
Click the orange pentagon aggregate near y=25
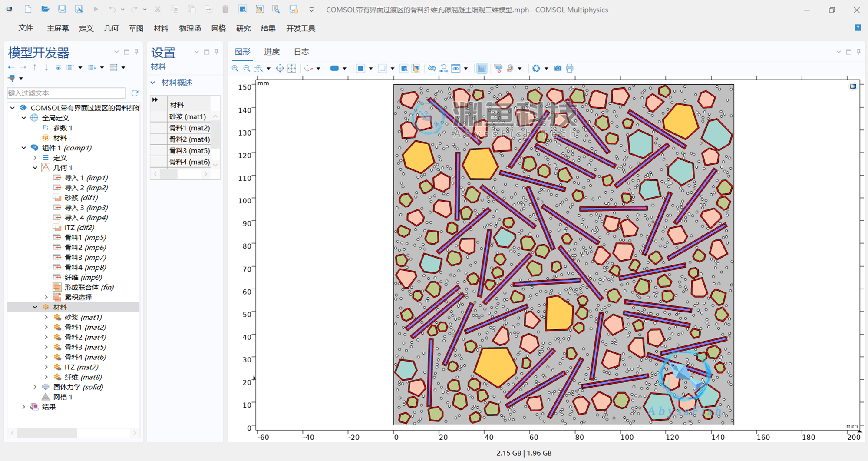click(495, 366)
